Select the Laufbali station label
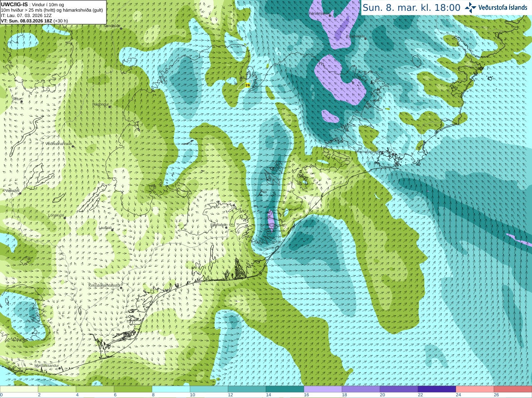This screenshot has width=532, height=398. click(x=105, y=228)
